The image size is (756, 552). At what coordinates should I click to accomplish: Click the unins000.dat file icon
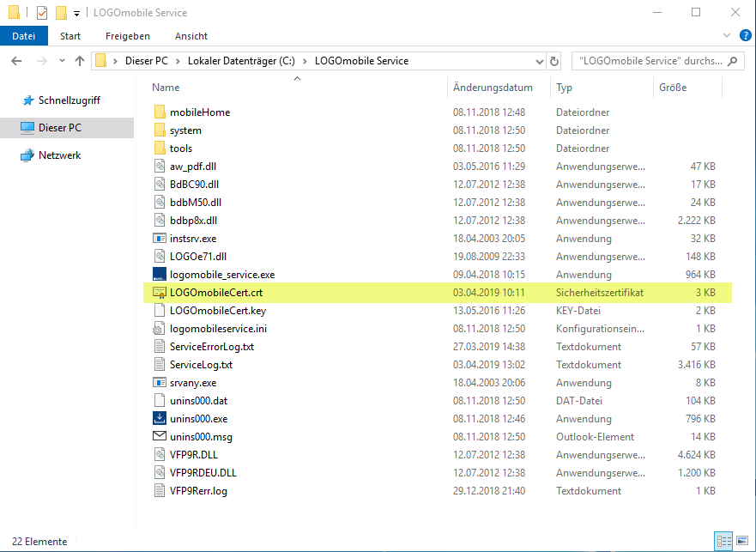point(160,401)
